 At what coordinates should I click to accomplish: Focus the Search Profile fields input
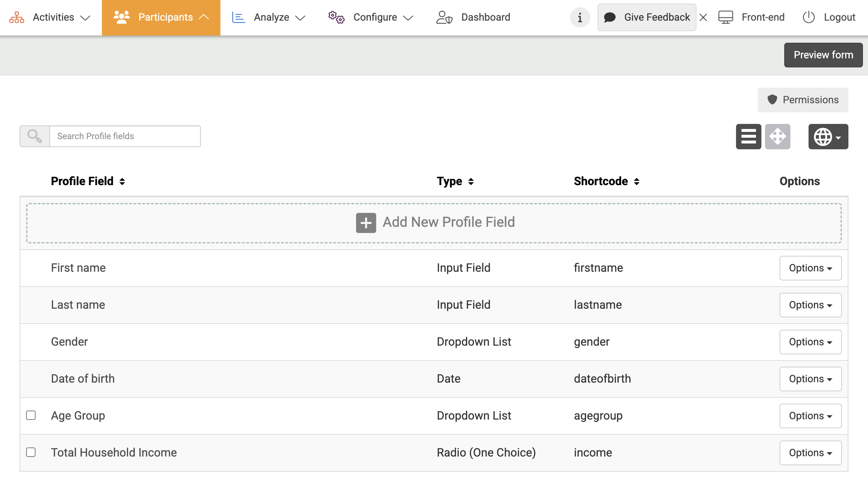tap(125, 136)
